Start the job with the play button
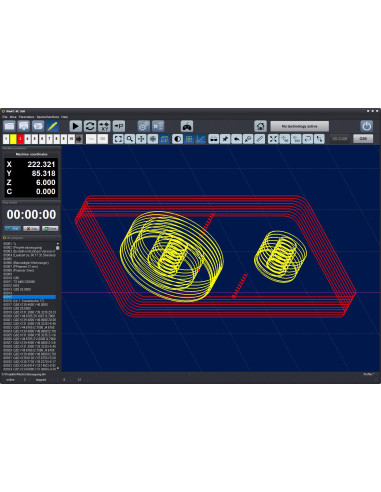381x492 pixels. (76, 126)
